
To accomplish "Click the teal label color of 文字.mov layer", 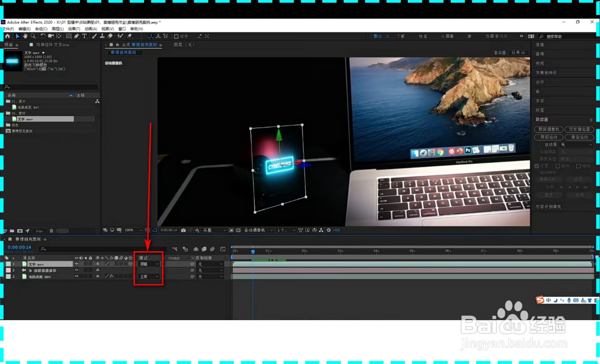I will click(x=8, y=264).
